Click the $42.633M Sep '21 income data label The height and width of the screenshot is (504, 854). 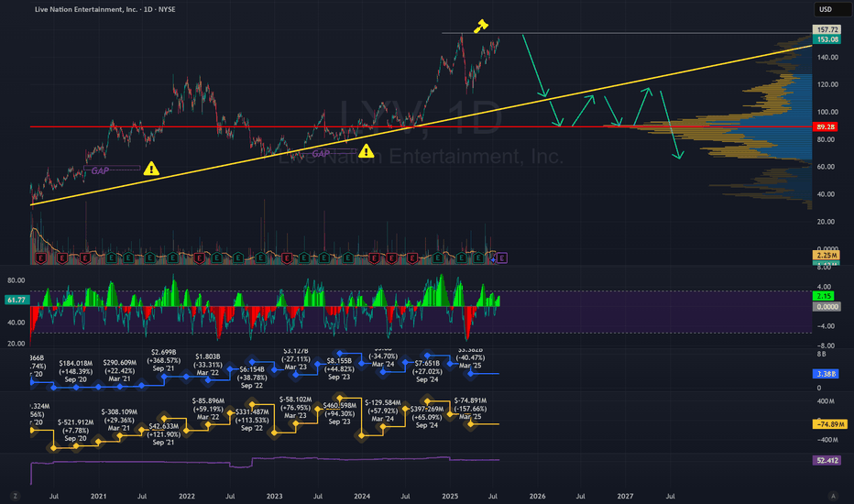163,433
